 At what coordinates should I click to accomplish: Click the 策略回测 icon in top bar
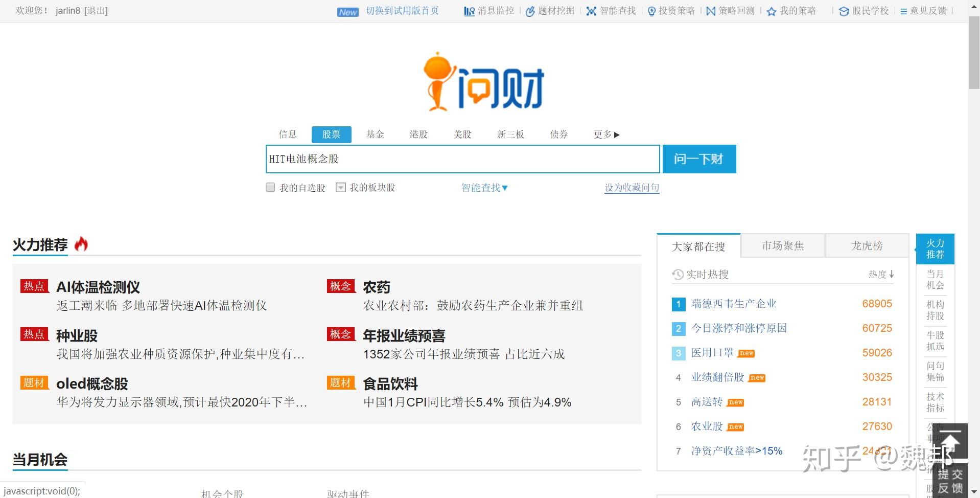(711, 11)
